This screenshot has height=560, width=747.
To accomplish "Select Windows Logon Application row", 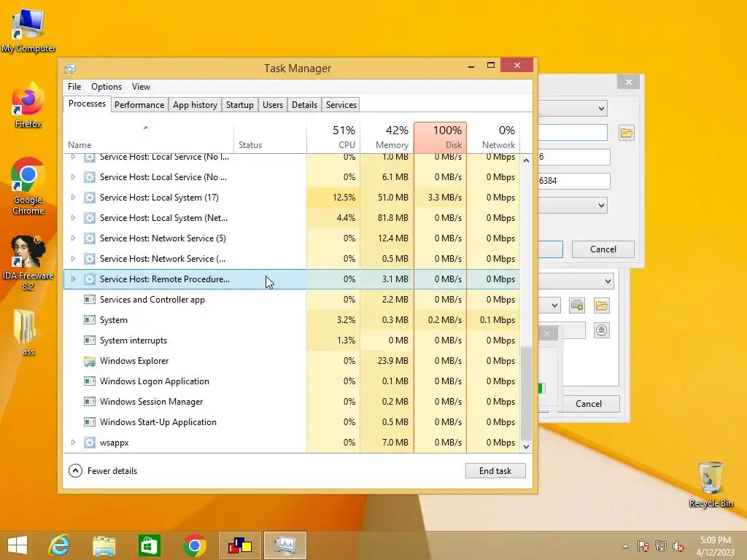I will pos(292,381).
